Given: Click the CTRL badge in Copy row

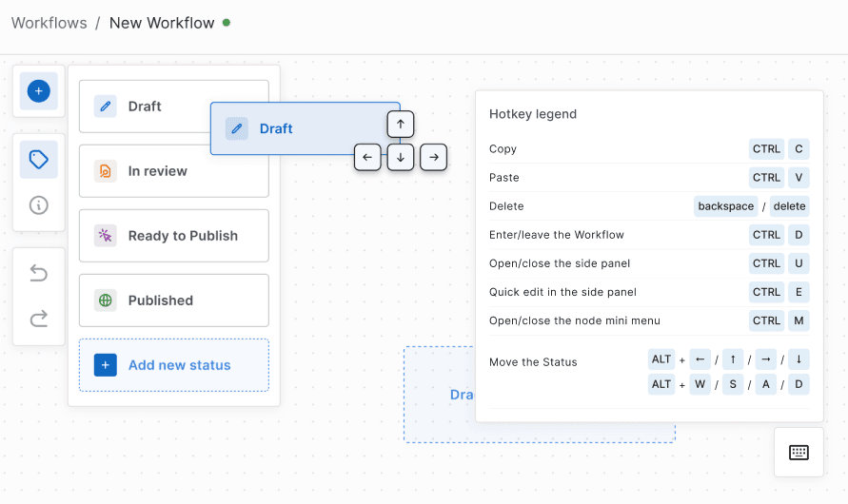Looking at the screenshot, I should coord(766,149).
